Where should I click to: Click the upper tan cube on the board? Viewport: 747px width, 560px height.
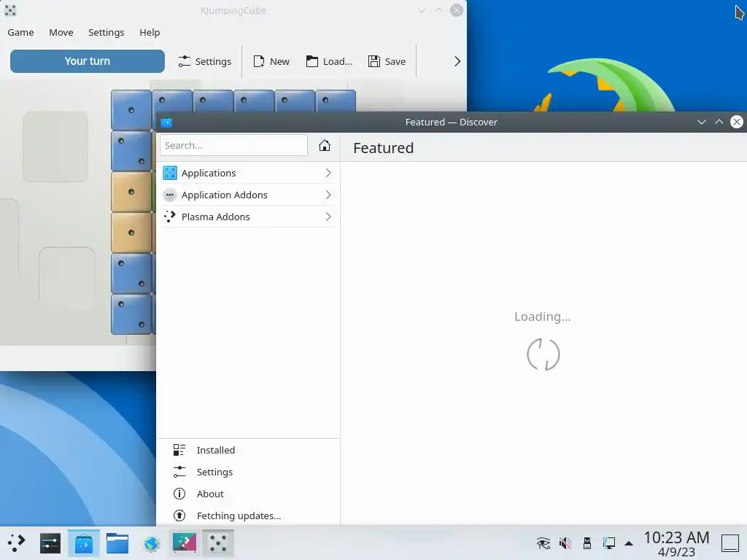click(131, 192)
